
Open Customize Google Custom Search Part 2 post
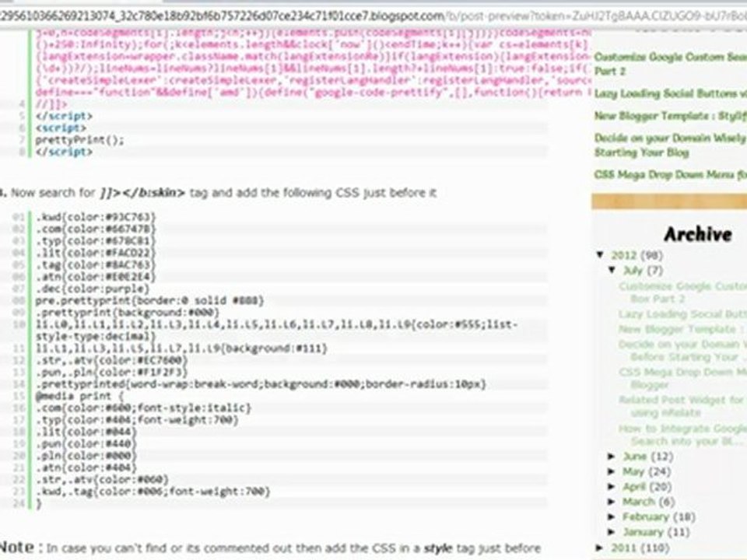(x=670, y=64)
